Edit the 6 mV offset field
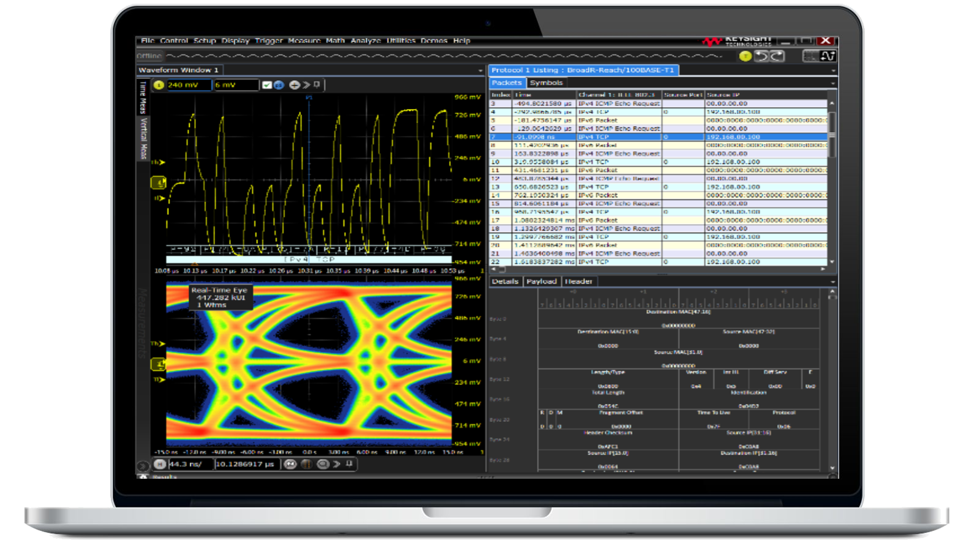 236,85
